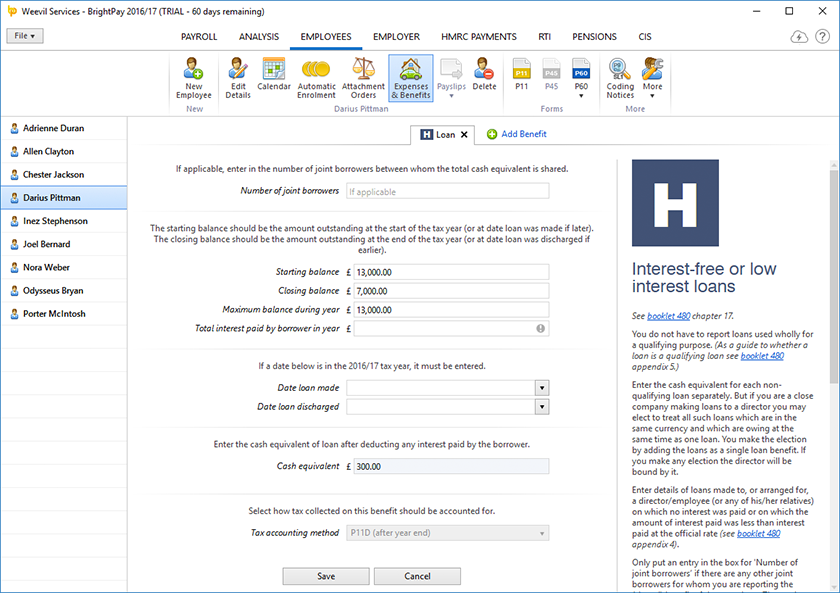This screenshot has width=840, height=593.
Task: Click the cloud sync icon
Action: (799, 36)
